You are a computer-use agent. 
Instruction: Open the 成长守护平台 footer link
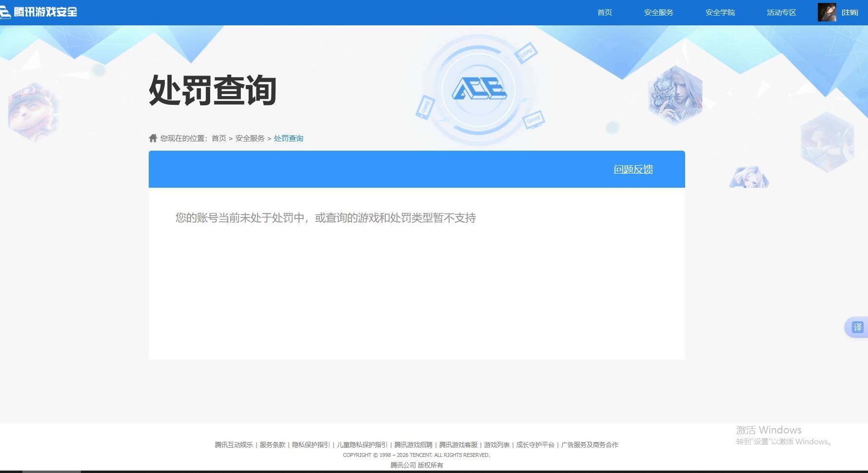click(x=535, y=445)
